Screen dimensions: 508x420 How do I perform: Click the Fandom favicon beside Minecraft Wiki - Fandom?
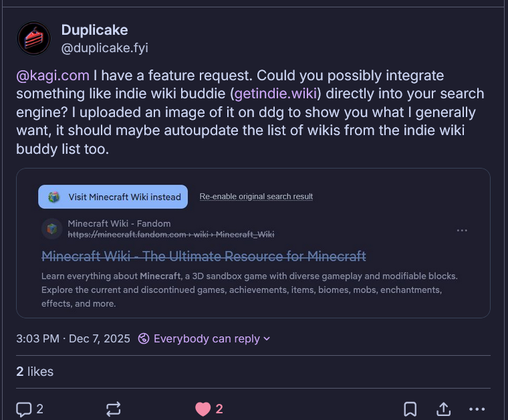(51, 229)
